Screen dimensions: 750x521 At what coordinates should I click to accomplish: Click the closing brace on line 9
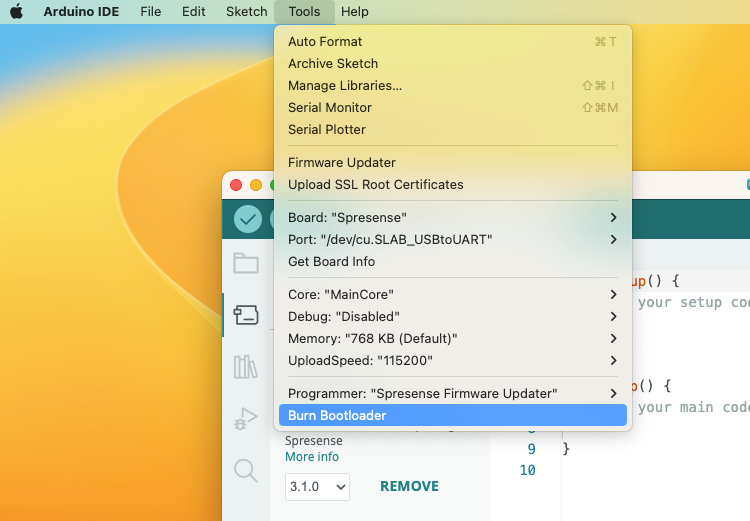point(566,449)
